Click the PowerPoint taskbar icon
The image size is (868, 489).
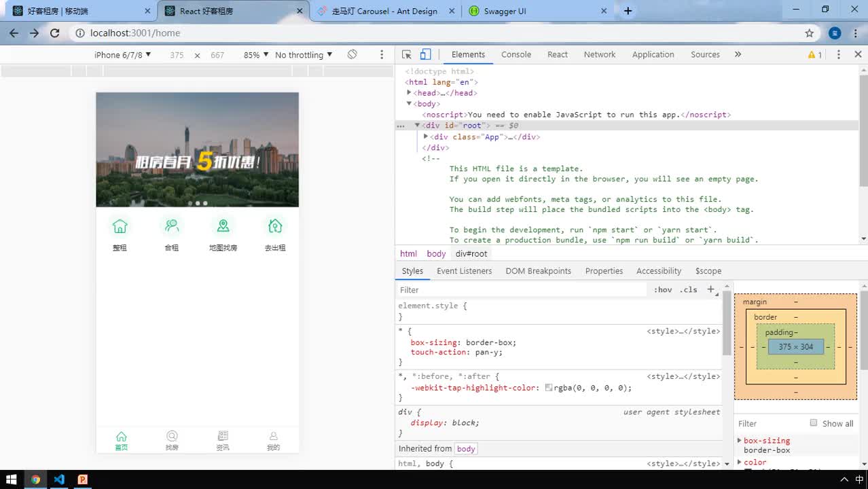[82, 479]
